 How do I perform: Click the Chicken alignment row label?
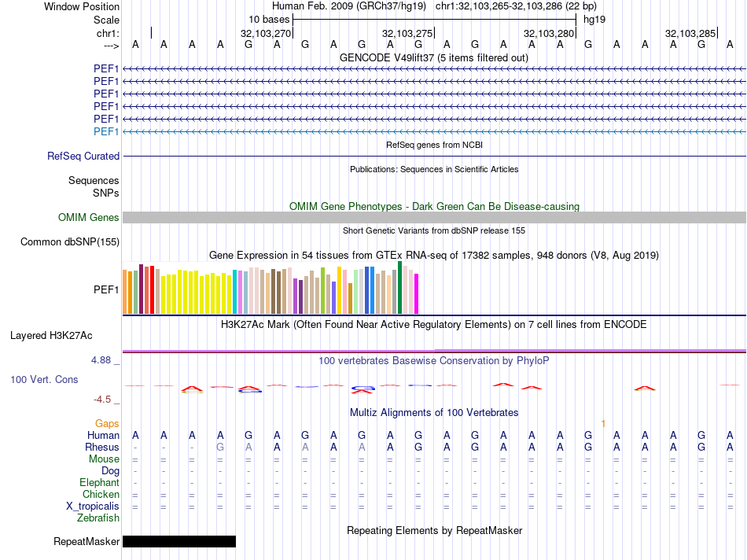tap(101, 494)
